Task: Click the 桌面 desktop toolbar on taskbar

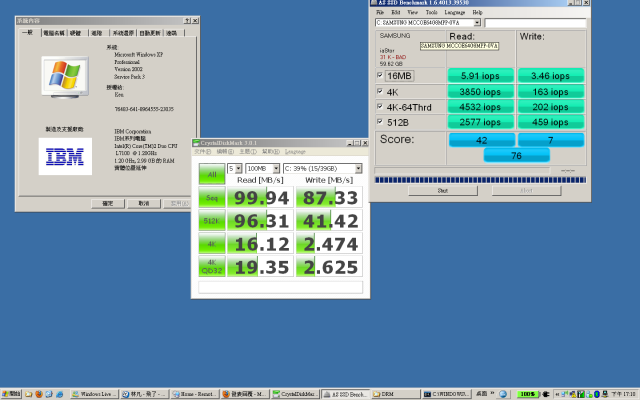Action: tap(482, 394)
